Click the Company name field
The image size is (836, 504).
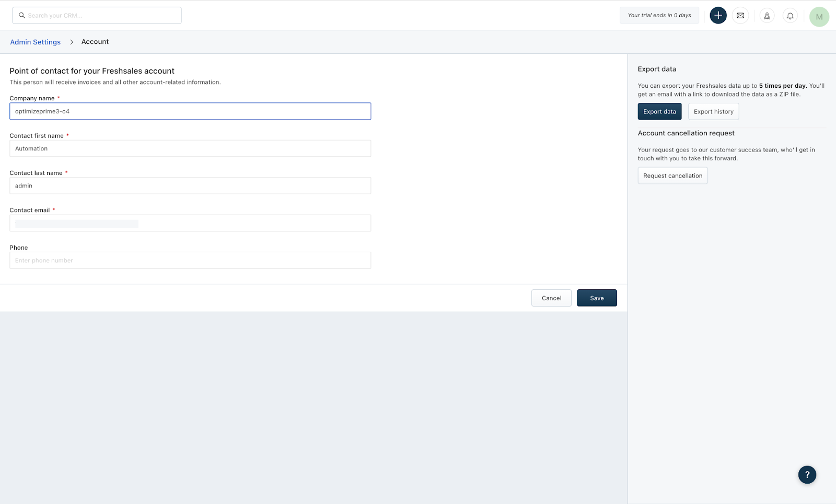pos(190,111)
